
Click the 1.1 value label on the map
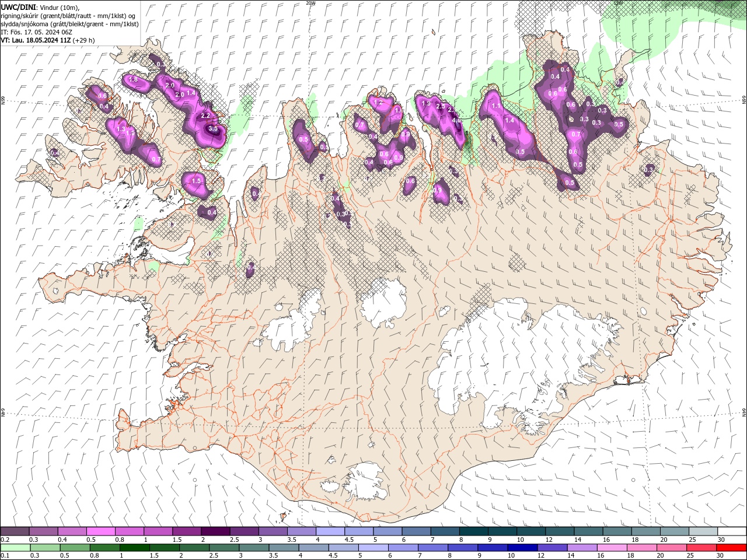tap(497, 106)
